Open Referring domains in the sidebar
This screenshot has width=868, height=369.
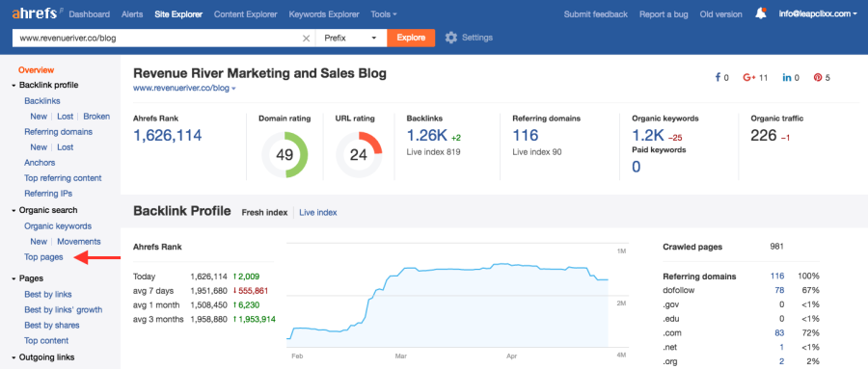[58, 132]
